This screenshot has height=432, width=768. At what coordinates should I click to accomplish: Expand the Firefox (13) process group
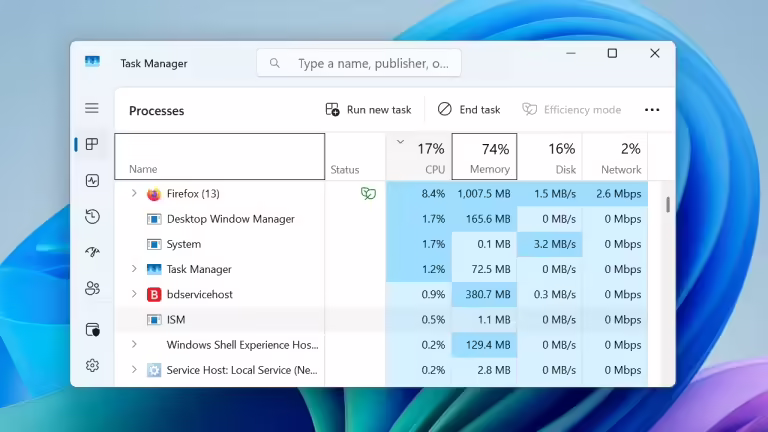click(x=134, y=193)
